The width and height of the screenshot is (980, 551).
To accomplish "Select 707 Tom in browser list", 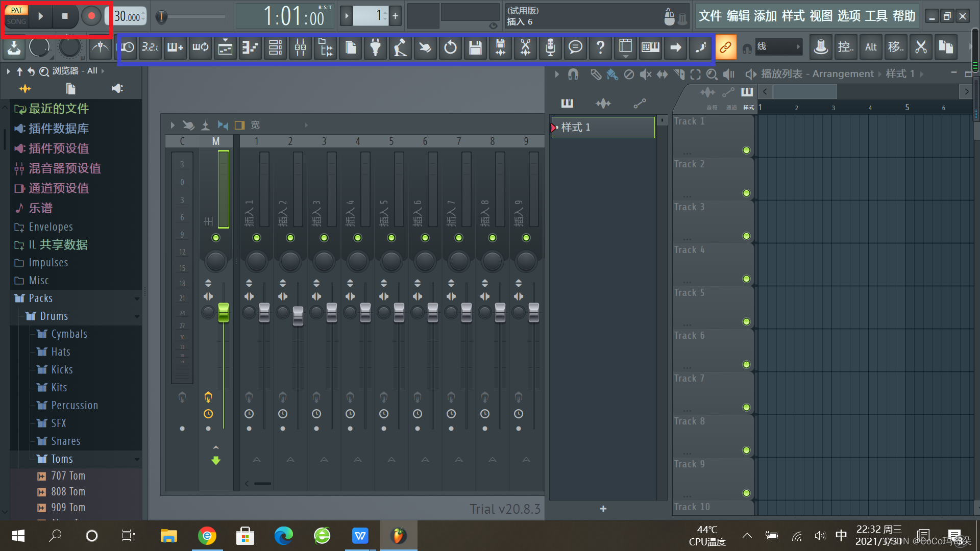I will (67, 477).
